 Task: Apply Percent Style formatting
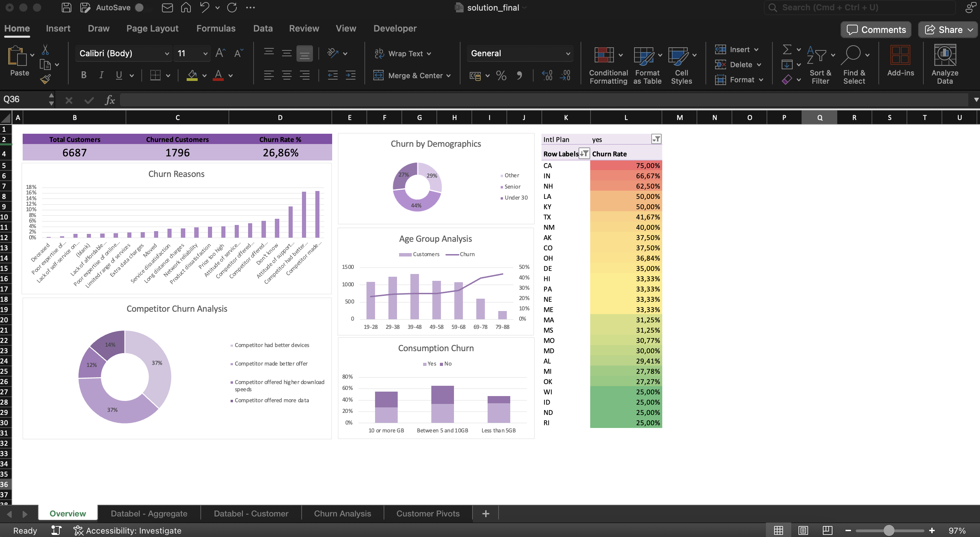coord(501,75)
